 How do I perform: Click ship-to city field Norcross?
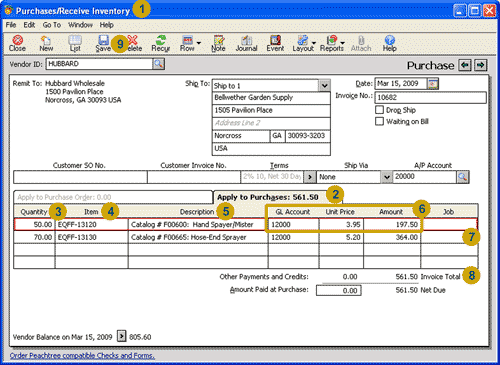(241, 136)
